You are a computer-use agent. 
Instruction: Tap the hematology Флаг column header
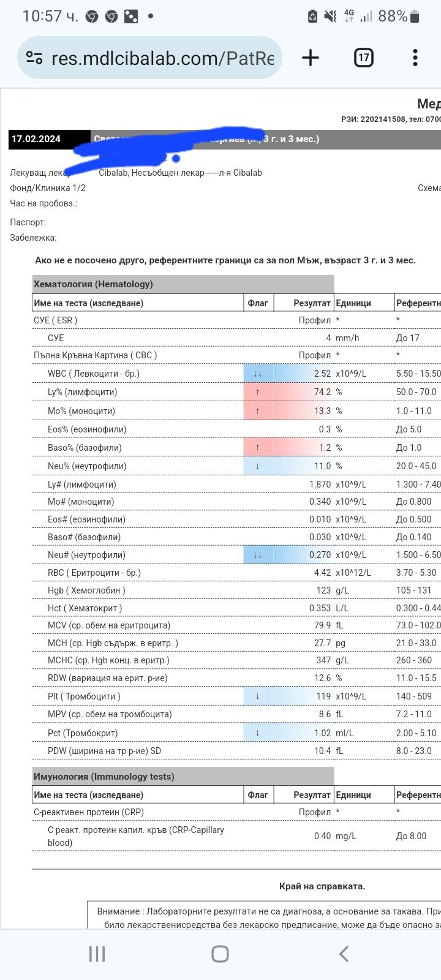[258, 303]
